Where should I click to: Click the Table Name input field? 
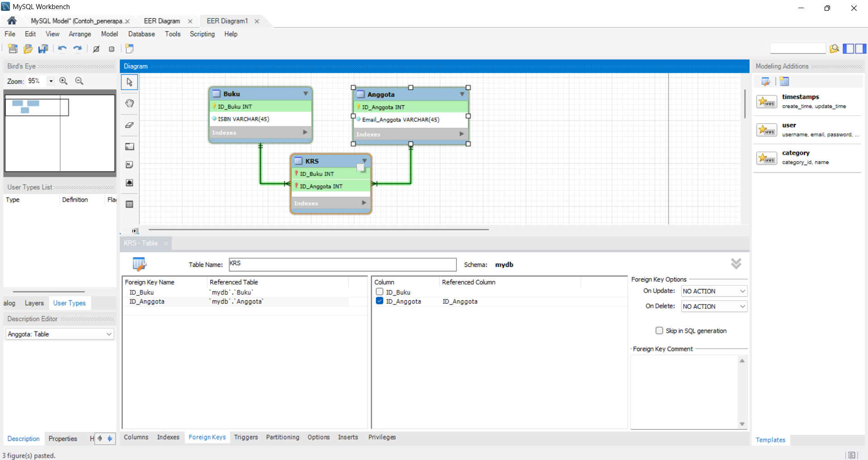click(x=342, y=265)
